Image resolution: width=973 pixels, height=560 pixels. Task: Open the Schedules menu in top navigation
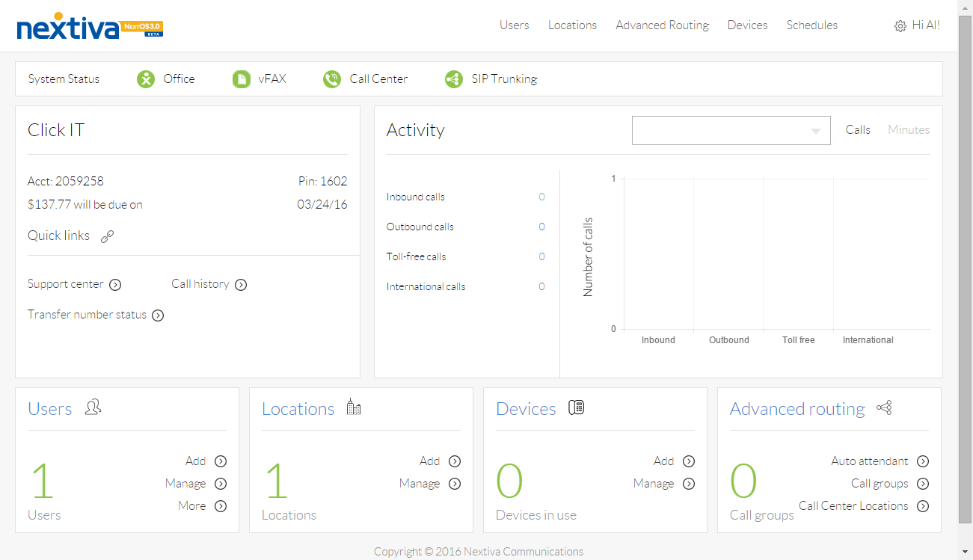(x=812, y=25)
